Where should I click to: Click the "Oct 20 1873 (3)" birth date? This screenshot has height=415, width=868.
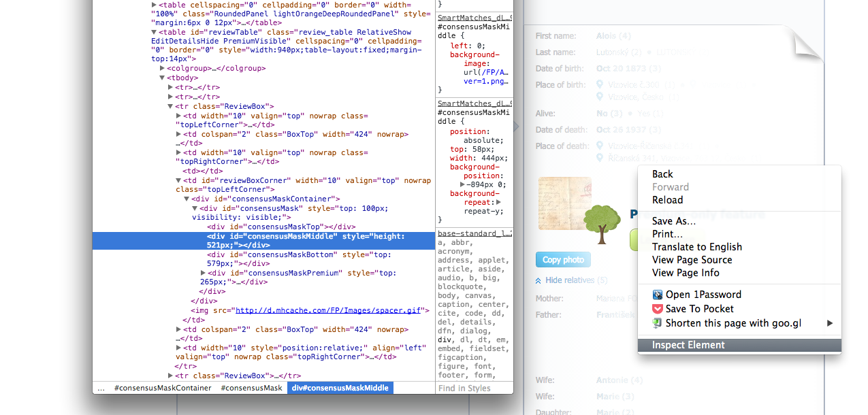point(628,69)
